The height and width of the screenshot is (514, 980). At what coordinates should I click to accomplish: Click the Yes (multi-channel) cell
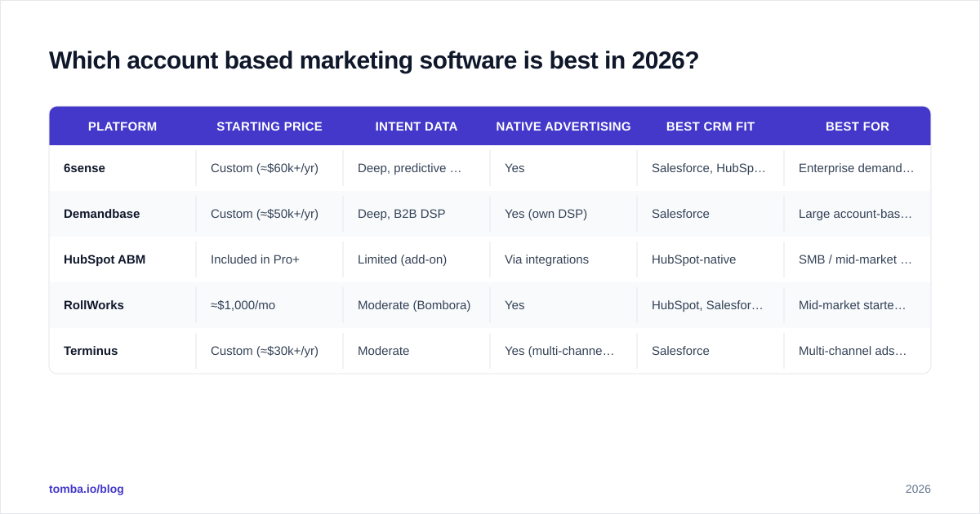point(563,351)
